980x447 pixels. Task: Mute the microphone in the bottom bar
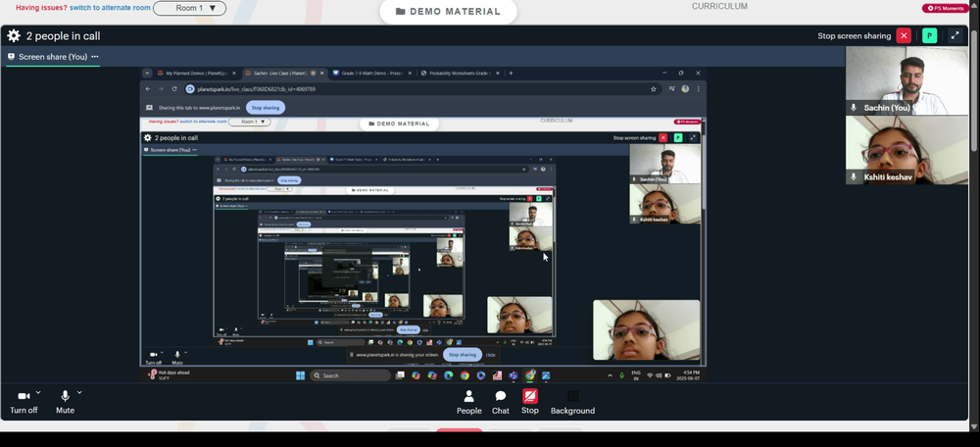click(65, 401)
